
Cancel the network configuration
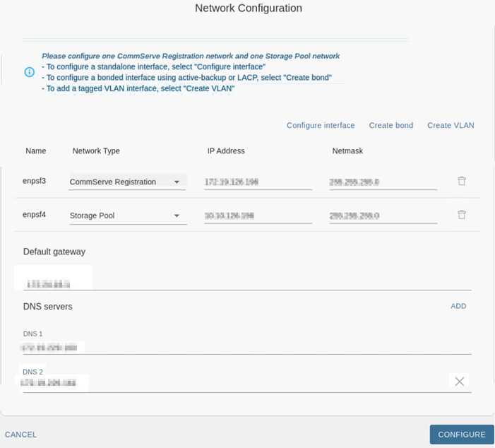(21, 435)
